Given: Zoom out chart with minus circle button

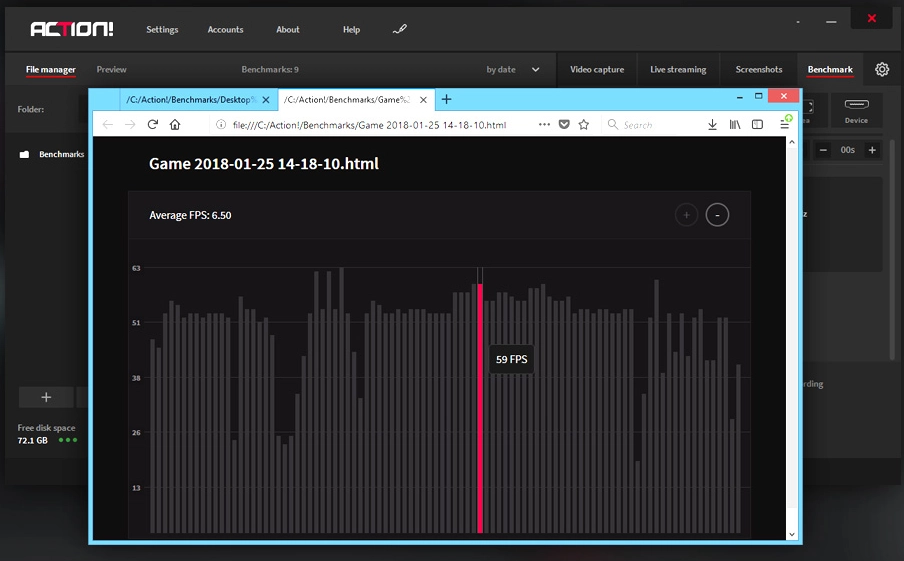Looking at the screenshot, I should coord(717,215).
